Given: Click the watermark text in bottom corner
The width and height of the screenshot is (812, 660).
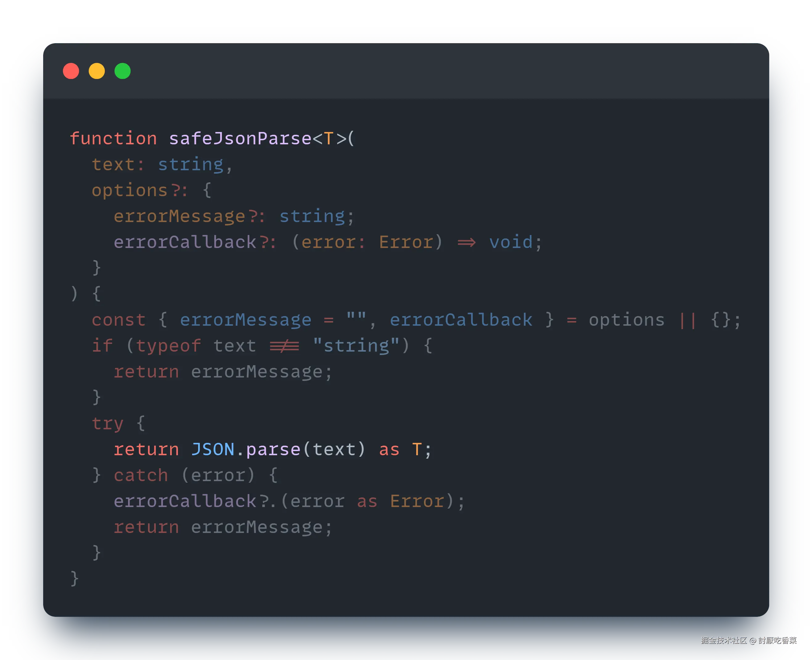Looking at the screenshot, I should [748, 640].
